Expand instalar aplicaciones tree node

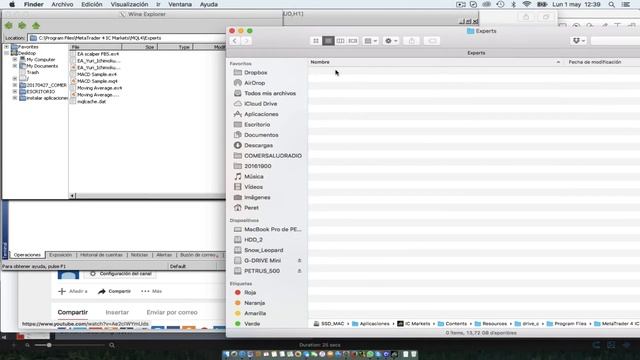tap(15, 98)
